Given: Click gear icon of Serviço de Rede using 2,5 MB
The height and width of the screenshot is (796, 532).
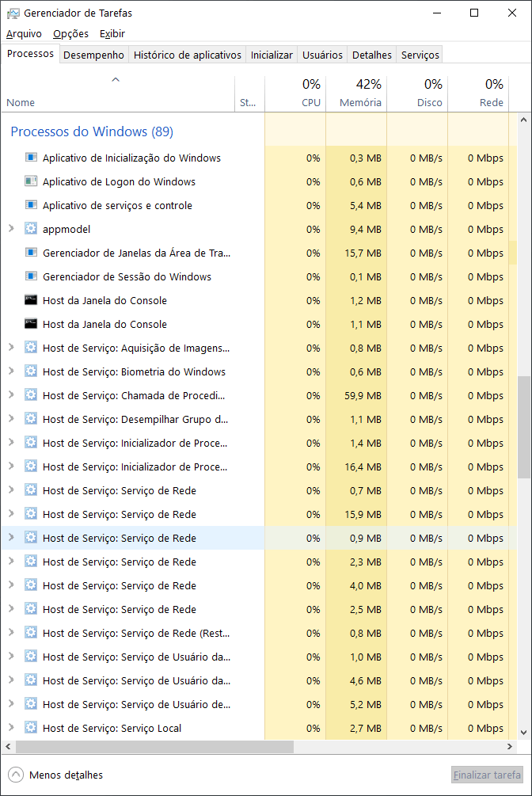Looking at the screenshot, I should [x=31, y=608].
